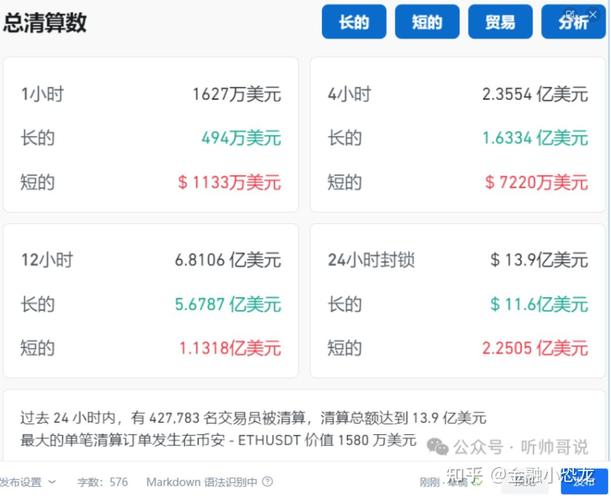Viewport: 611px width, 500px height.
Task: Click the 长的 label in the 12小时 card
Action: click(38, 304)
